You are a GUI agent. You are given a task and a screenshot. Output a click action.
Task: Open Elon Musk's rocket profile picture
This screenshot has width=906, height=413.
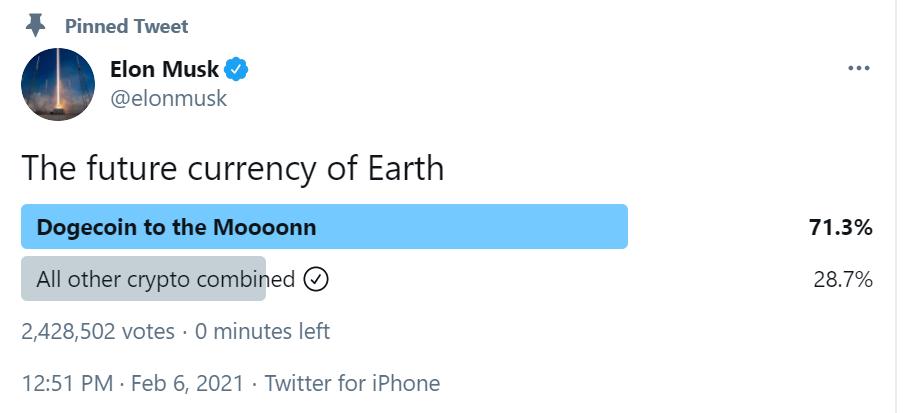pos(58,84)
